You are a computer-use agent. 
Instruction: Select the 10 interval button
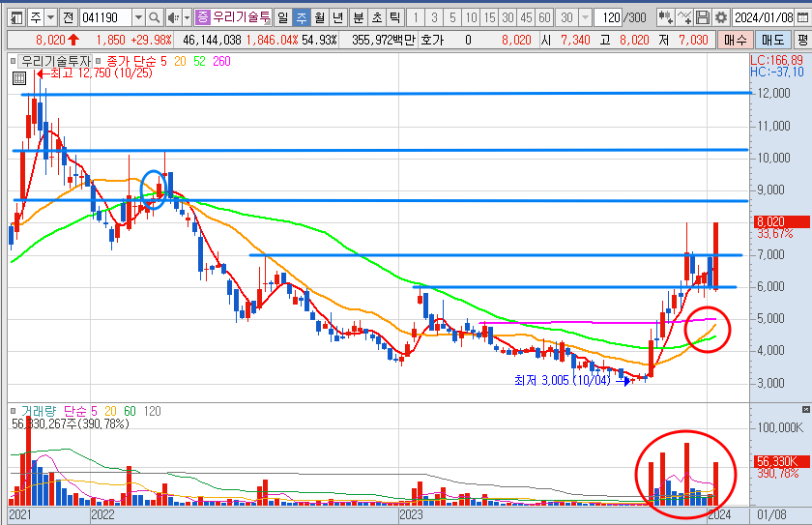(x=471, y=18)
